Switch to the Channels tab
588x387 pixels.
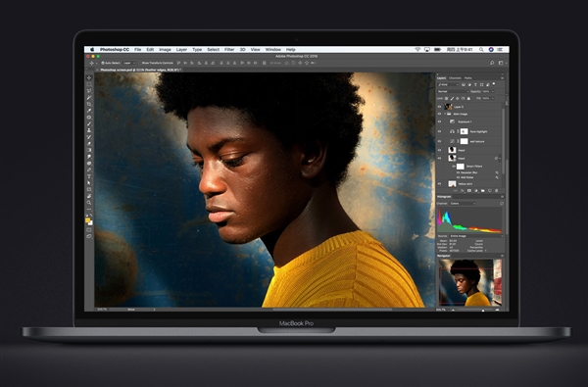[455, 78]
